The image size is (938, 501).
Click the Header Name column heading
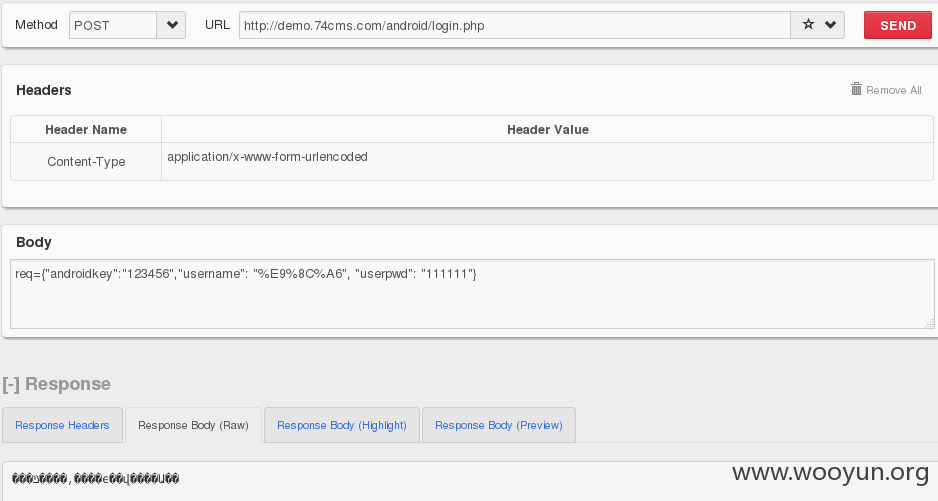tap(86, 129)
